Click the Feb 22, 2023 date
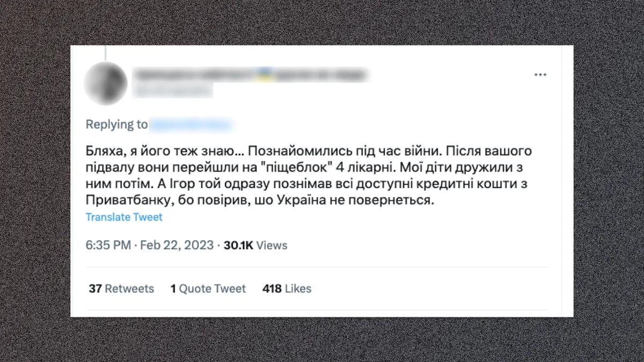 [x=177, y=246]
